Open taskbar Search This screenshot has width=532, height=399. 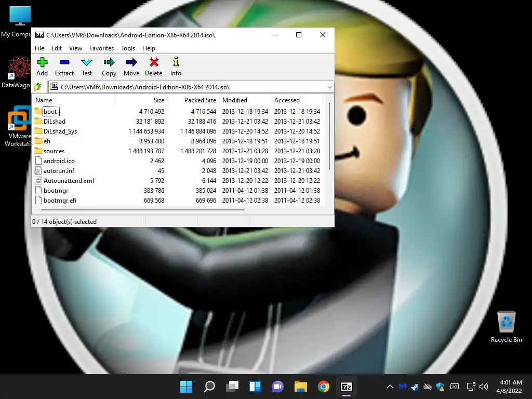pos(209,387)
